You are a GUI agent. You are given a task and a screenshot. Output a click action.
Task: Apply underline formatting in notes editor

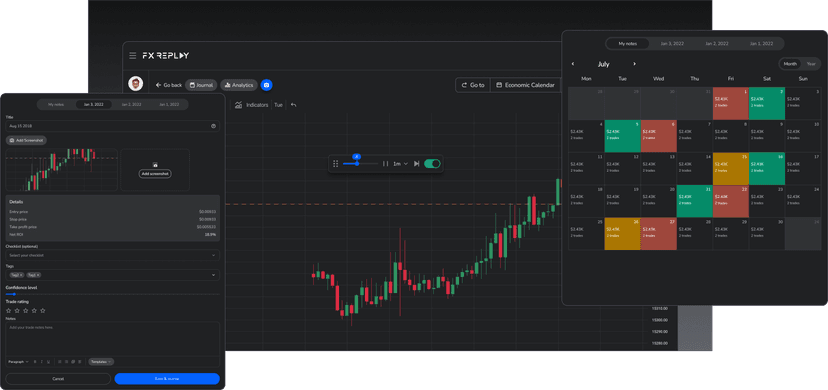pos(49,362)
